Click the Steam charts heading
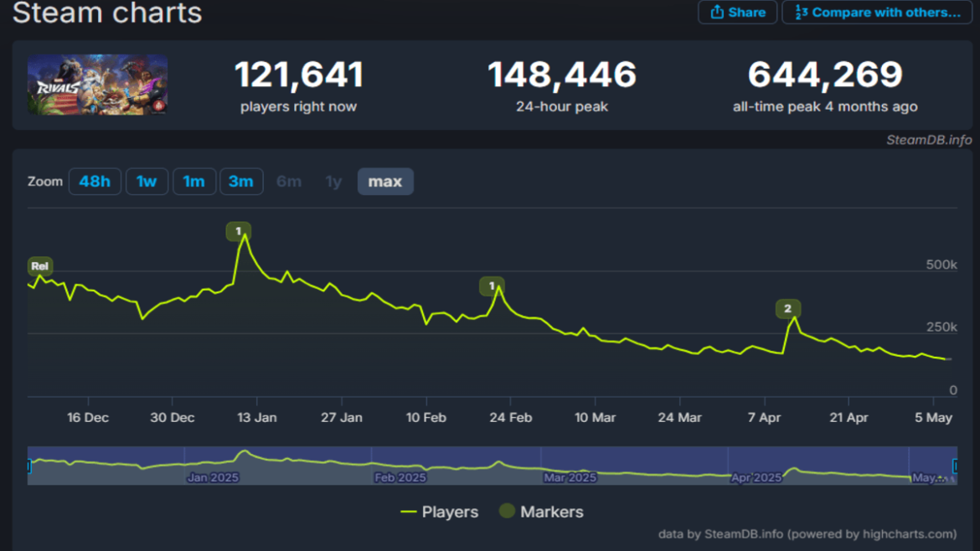Viewport: 980px width, 551px height. (107, 13)
